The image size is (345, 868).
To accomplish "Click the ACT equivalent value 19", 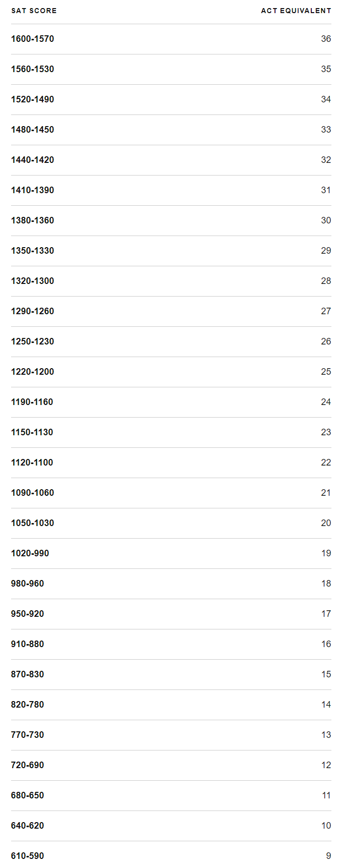I will click(326, 553).
